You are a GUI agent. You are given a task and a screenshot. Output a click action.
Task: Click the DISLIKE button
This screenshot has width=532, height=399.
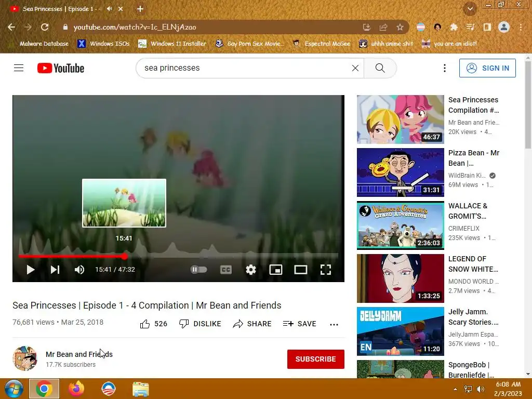point(200,324)
